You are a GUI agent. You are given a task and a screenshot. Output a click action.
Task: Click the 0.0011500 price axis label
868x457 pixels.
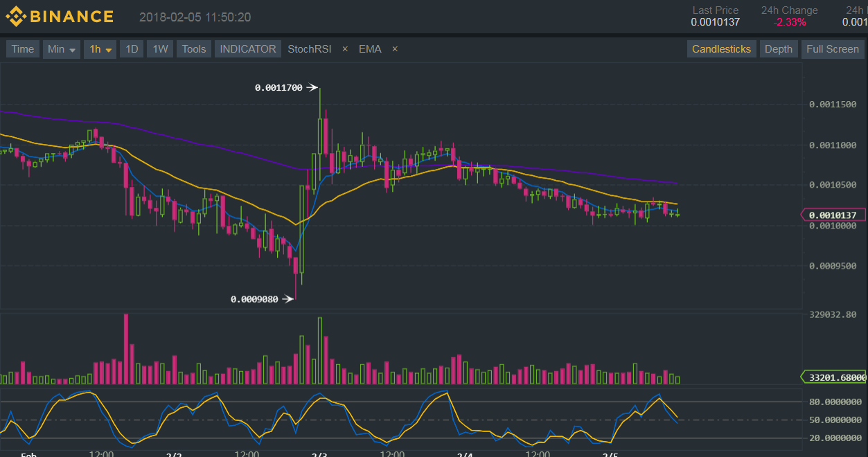coord(833,105)
